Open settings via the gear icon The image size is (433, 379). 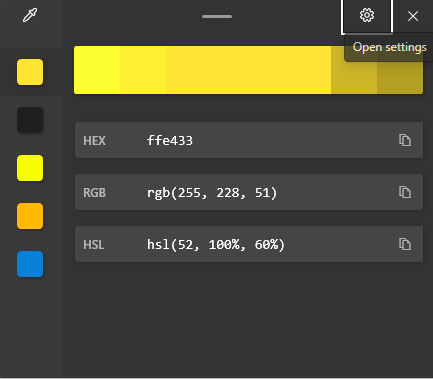[367, 16]
